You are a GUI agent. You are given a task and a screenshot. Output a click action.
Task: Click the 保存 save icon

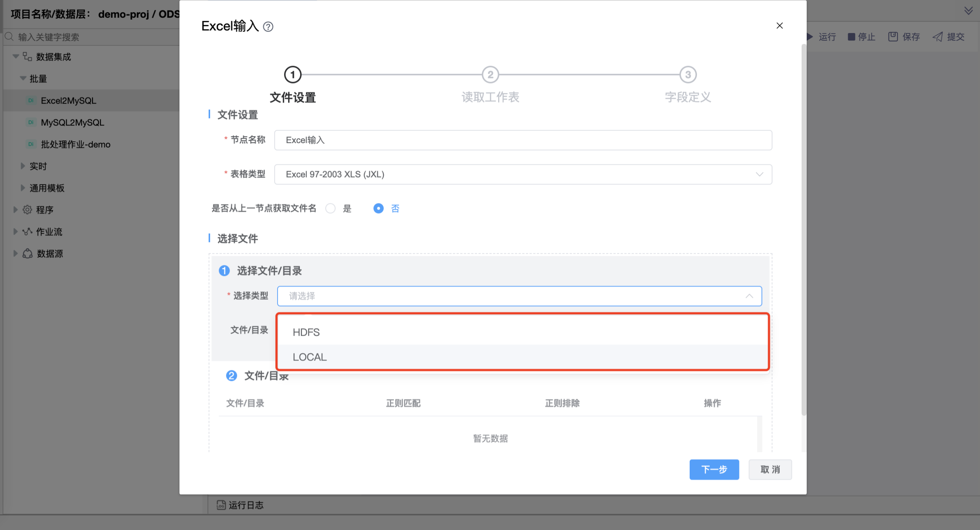[892, 37]
